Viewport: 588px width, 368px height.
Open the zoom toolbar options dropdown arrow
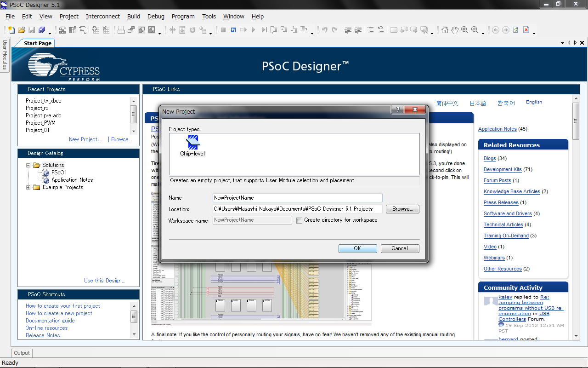[484, 33]
